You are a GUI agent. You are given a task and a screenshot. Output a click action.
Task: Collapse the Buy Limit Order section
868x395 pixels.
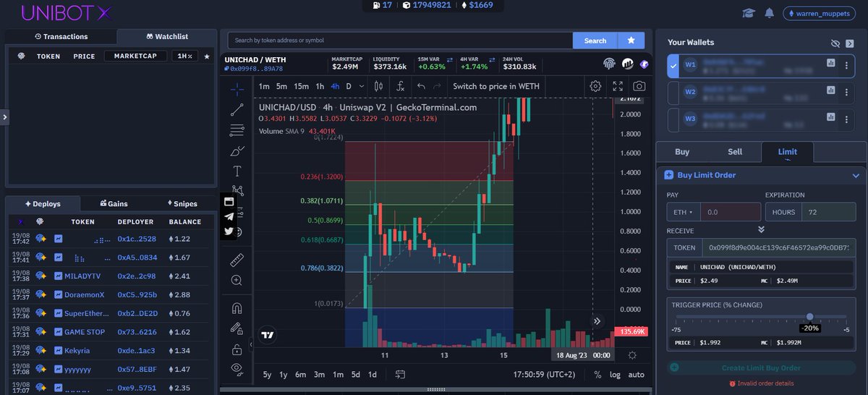tap(856, 175)
